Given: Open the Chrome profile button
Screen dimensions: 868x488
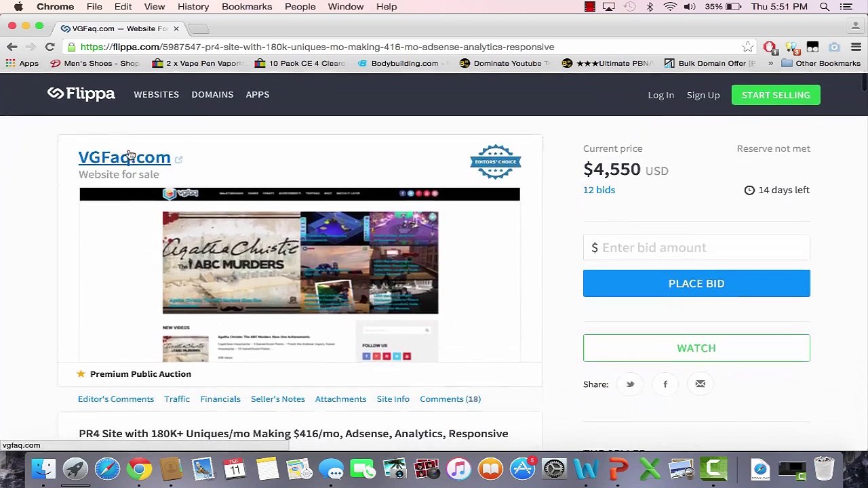Looking at the screenshot, I should pyautogui.click(x=856, y=26).
